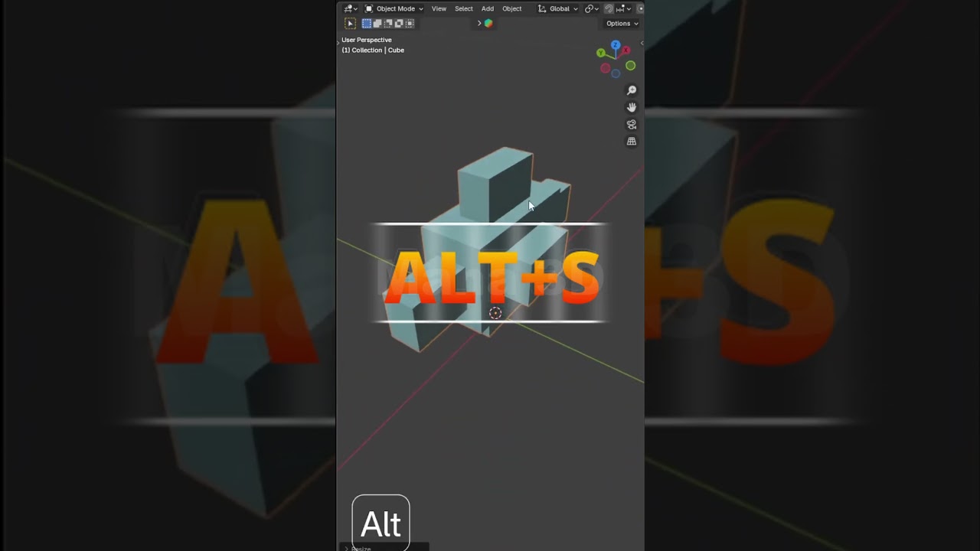Screen dimensions: 980x551
Task: Open the snapping options dropdown
Action: click(623, 9)
